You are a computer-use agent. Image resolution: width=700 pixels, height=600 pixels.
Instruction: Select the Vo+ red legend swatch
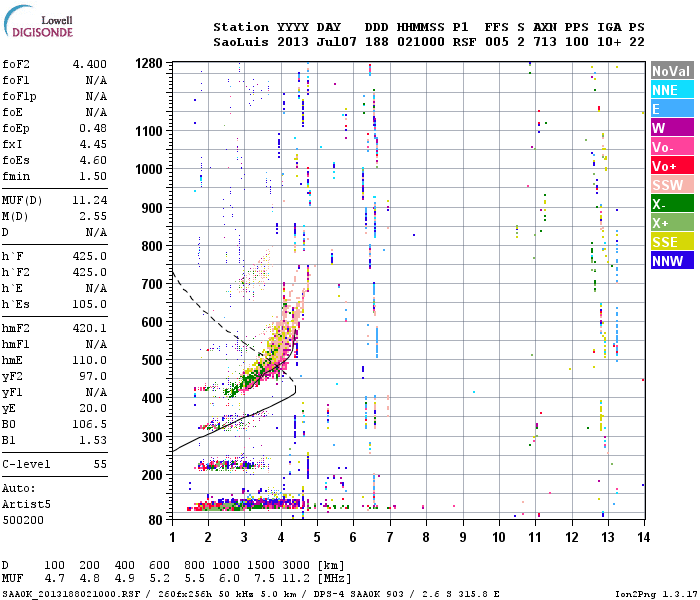pos(672,166)
